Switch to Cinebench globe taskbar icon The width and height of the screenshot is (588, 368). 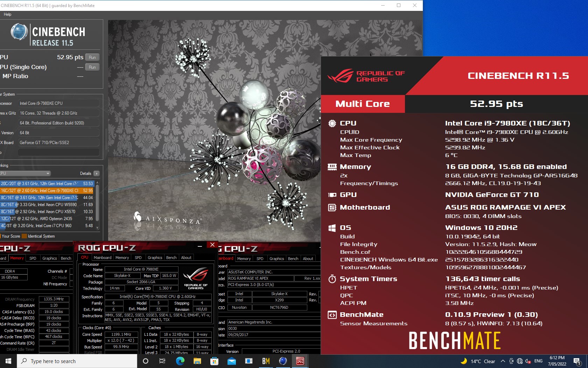283,361
